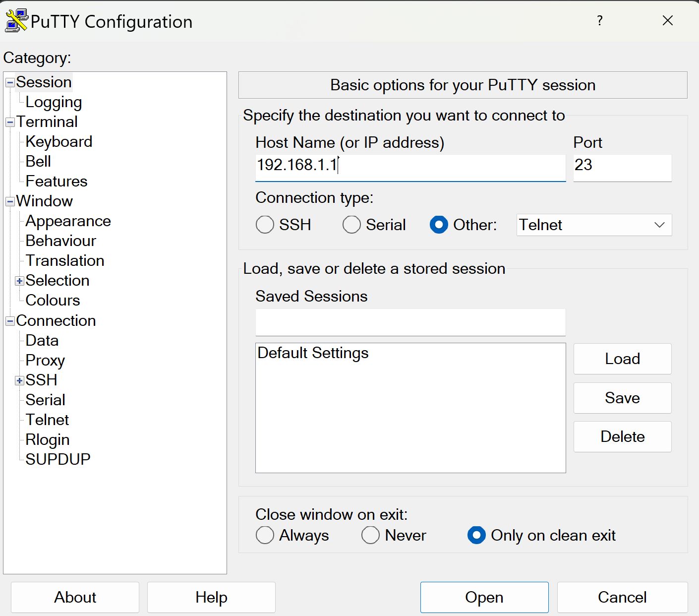Open the Data settings category

point(42,340)
